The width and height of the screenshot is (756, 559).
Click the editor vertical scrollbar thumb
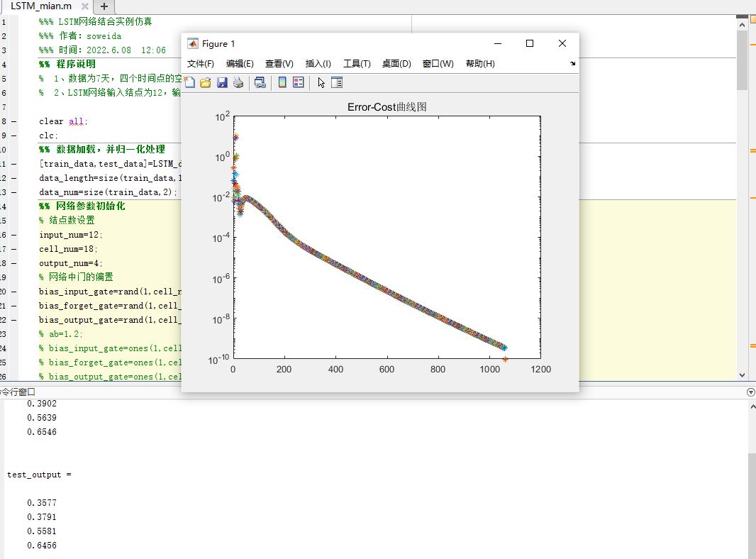742,60
